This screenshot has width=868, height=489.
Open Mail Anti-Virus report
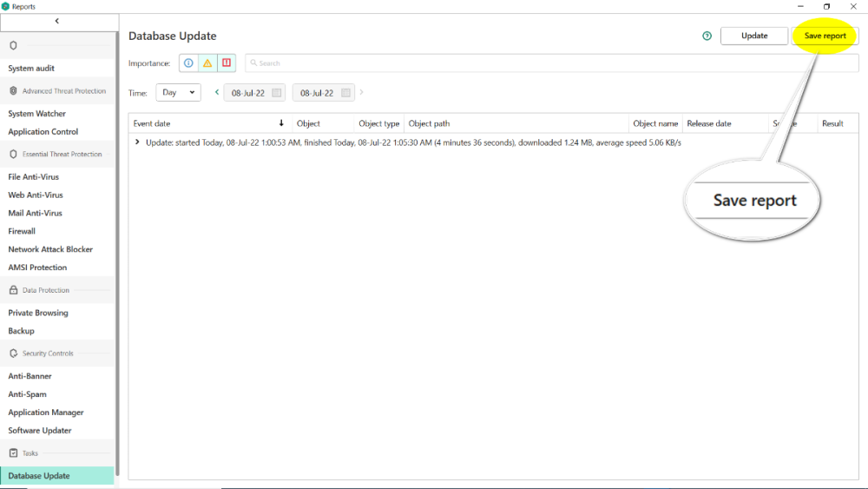[x=57, y=213]
